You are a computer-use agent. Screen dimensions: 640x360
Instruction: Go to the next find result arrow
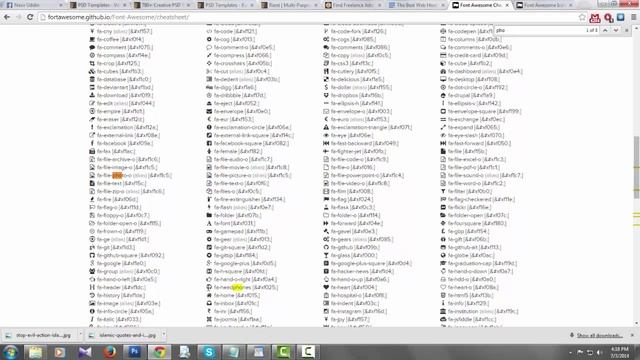pyautogui.click(x=616, y=30)
